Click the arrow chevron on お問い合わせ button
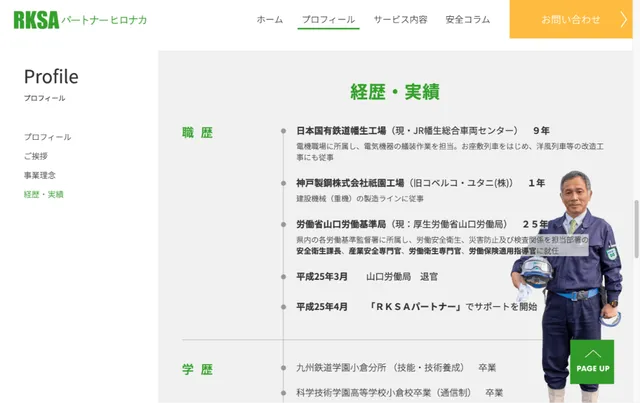640x403 pixels. click(623, 19)
